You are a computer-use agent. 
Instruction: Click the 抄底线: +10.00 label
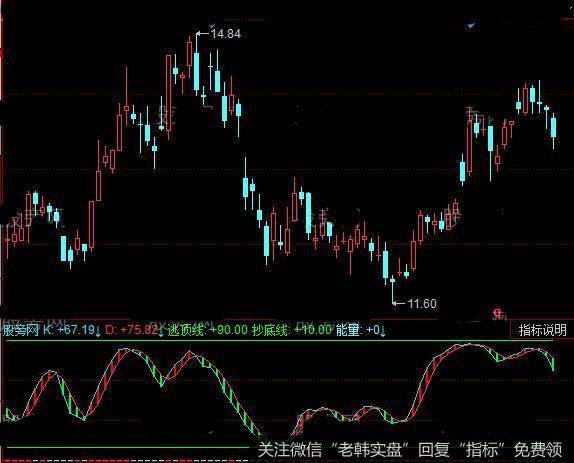tap(291, 330)
